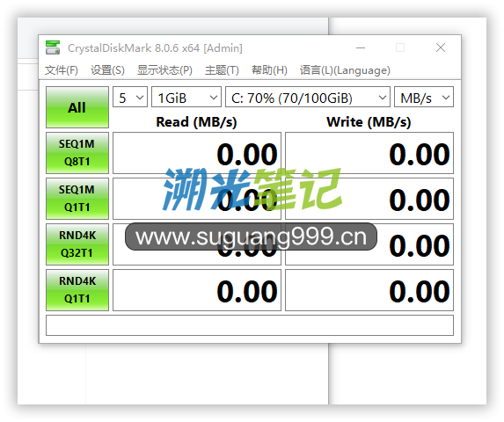Click the SEQ1M Q8T1 write result value
The height and width of the screenshot is (422, 504).
pos(369,153)
